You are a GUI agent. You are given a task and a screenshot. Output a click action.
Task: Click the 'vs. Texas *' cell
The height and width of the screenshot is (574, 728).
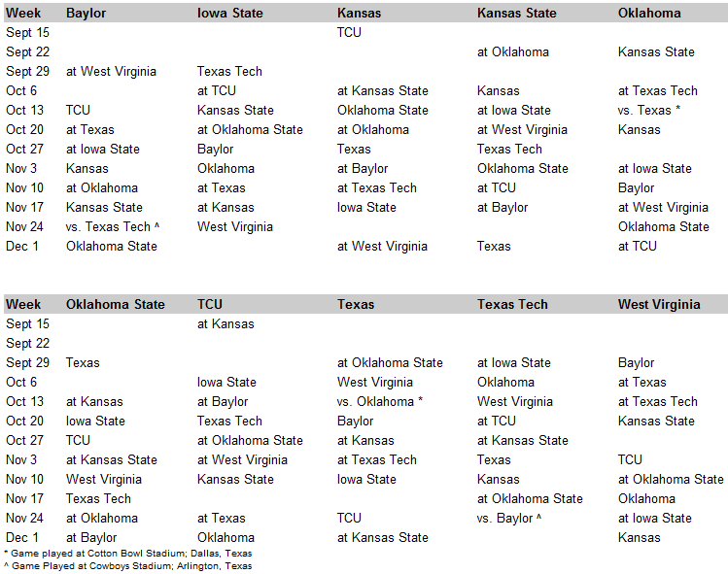649,111
